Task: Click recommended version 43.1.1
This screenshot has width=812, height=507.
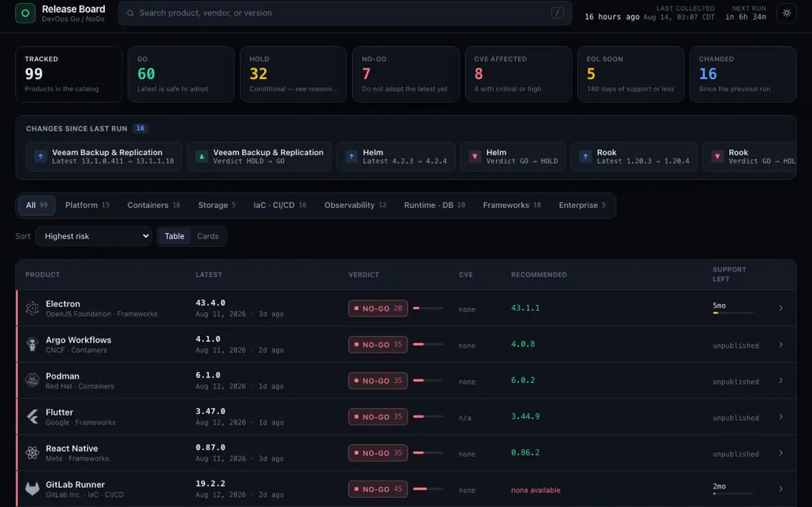Action: coord(525,308)
